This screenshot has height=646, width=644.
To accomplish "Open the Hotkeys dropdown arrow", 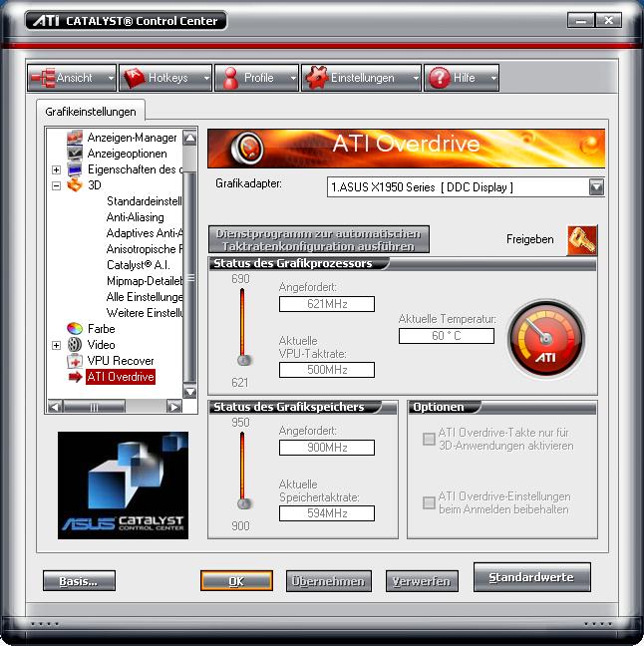I will 206,78.
